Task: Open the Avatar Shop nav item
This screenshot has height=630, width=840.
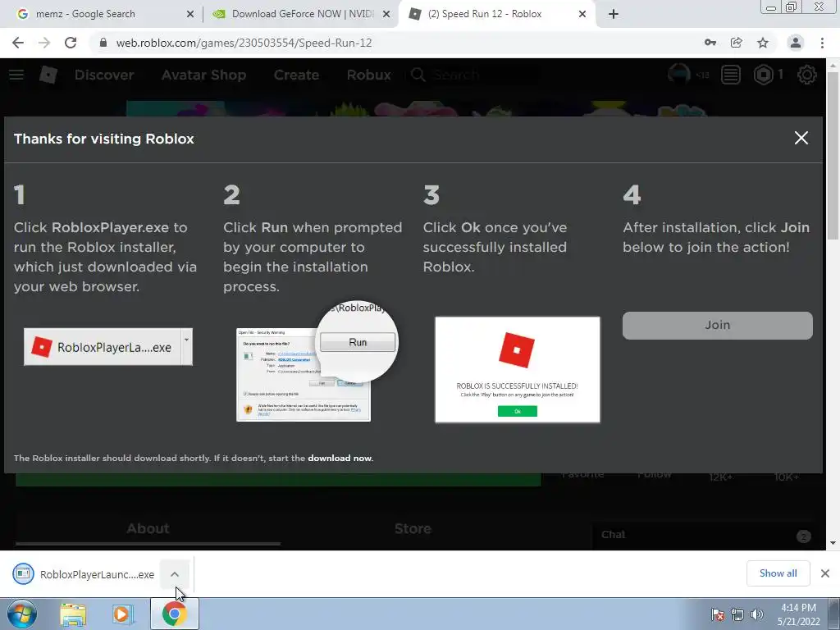Action: click(x=203, y=75)
